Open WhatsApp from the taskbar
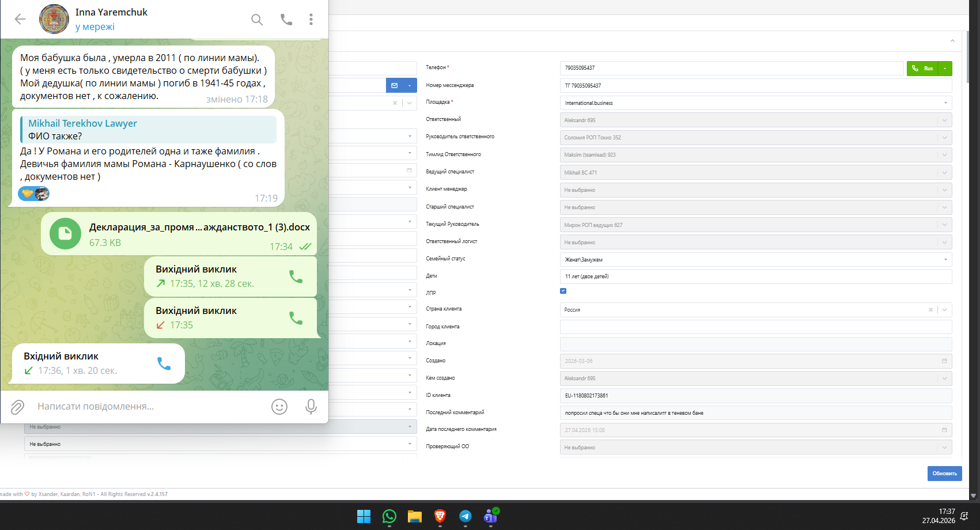Viewport: 980px width, 530px height. (389, 516)
